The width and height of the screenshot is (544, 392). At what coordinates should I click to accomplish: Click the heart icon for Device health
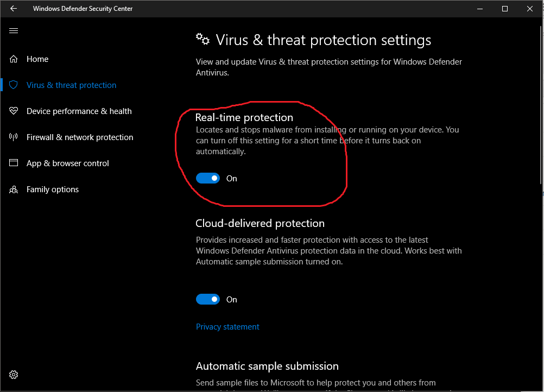tap(14, 111)
